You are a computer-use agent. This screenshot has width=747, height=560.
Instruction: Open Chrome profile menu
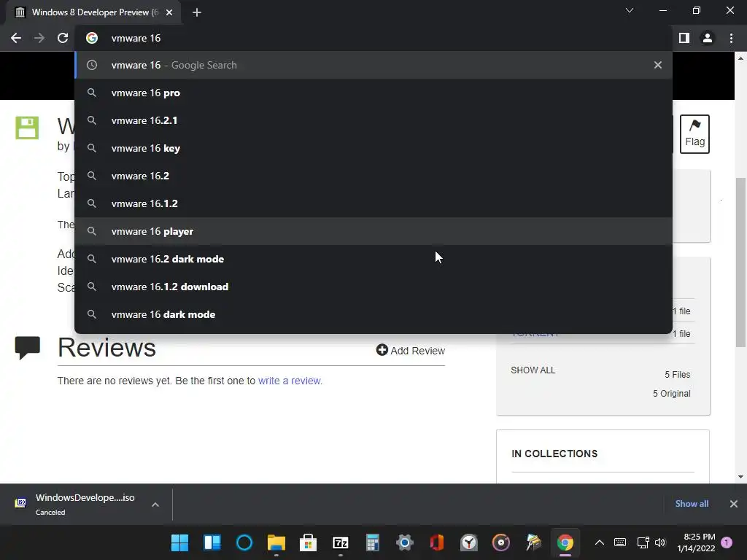(708, 38)
